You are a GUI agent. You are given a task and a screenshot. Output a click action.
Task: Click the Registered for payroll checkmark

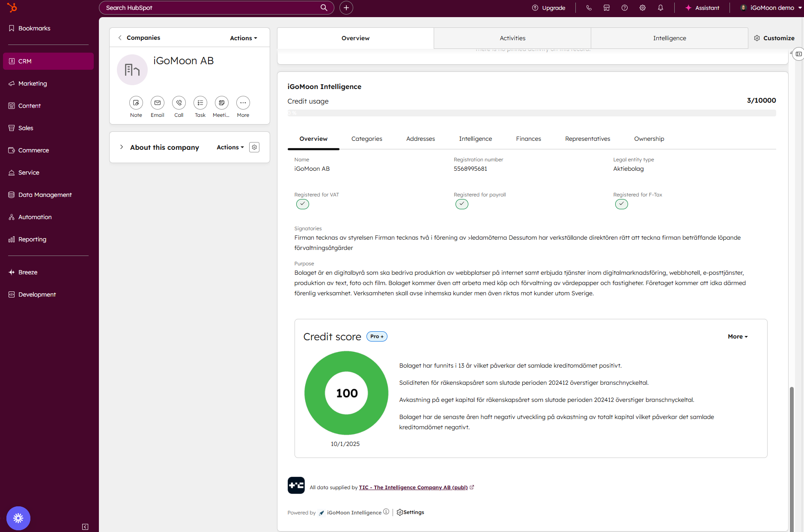click(x=462, y=204)
